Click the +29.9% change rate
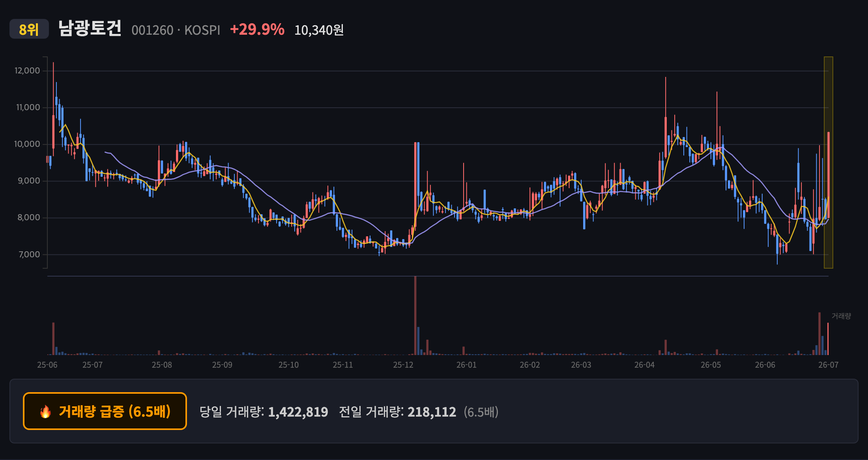 tap(257, 30)
